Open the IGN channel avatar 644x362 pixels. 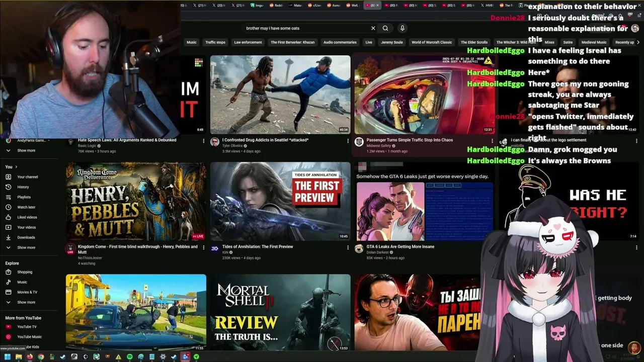(214, 248)
